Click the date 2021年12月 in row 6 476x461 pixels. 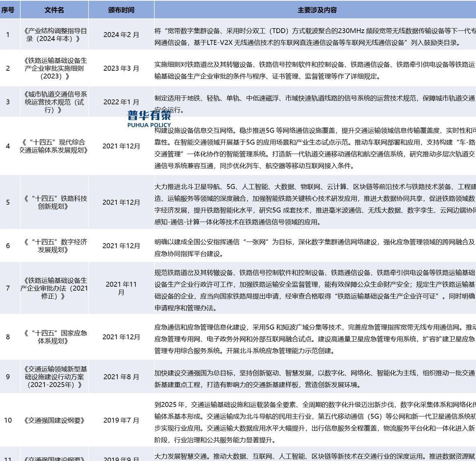click(x=121, y=246)
